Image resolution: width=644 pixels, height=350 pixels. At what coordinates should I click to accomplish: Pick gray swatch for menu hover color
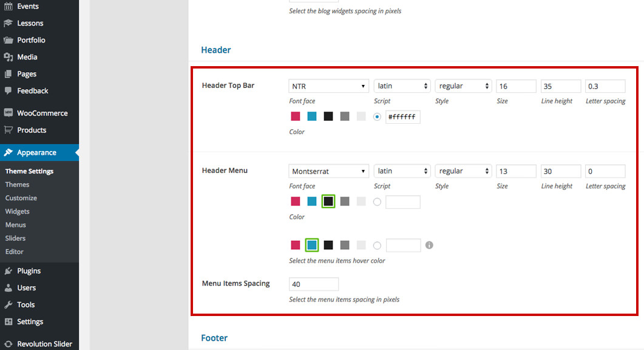pos(345,245)
